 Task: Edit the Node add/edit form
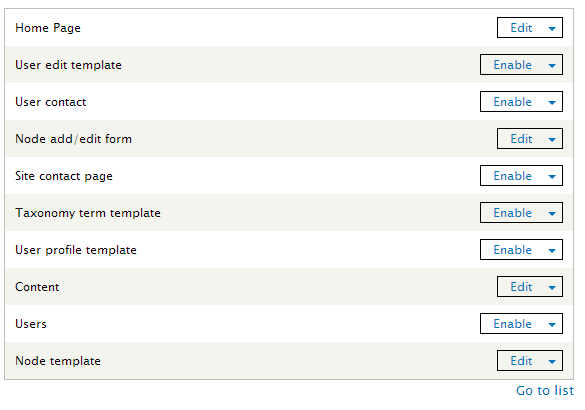(x=521, y=139)
